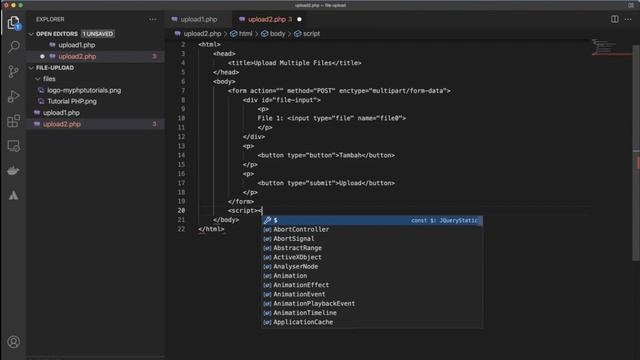
Task: Open the Accounts menu icon
Action: coord(13,342)
